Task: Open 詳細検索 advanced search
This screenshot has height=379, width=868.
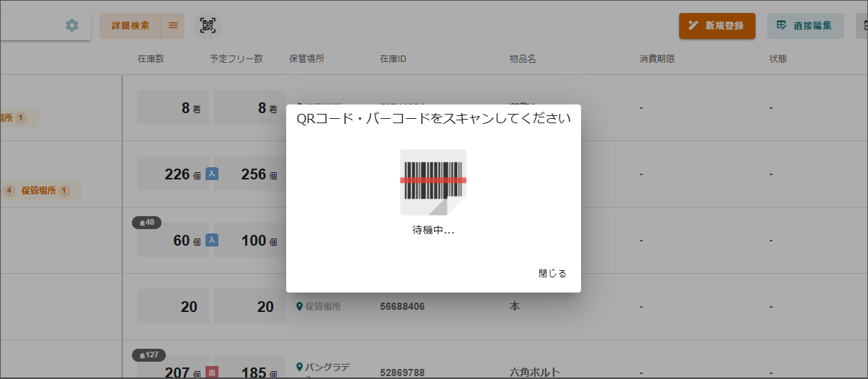Action: [x=130, y=26]
